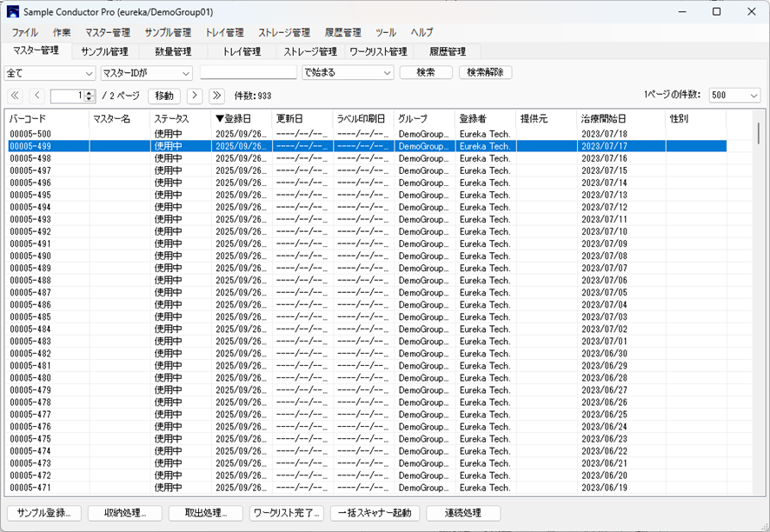Switch to the サンプル管理 tab

tap(106, 51)
